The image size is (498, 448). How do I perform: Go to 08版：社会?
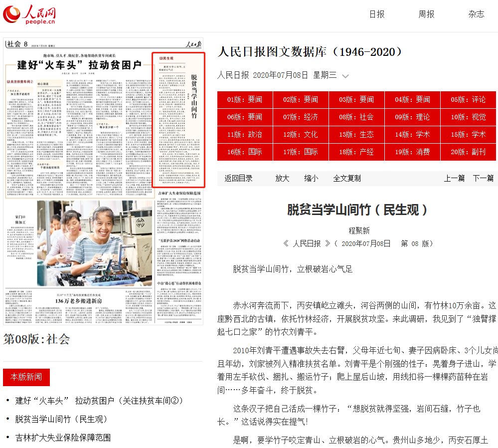point(356,117)
